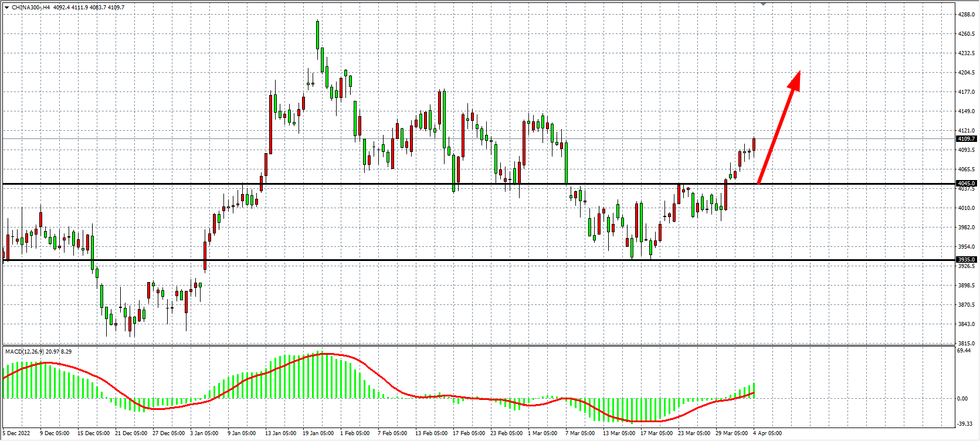The image size is (980, 441).
Task: Select the 3935.0 horizontal line price tag
Action: tap(966, 259)
